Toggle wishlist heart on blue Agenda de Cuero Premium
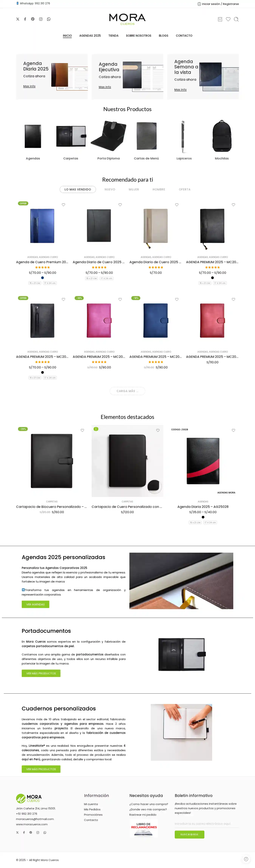This screenshot has width=255, height=868. [63, 205]
